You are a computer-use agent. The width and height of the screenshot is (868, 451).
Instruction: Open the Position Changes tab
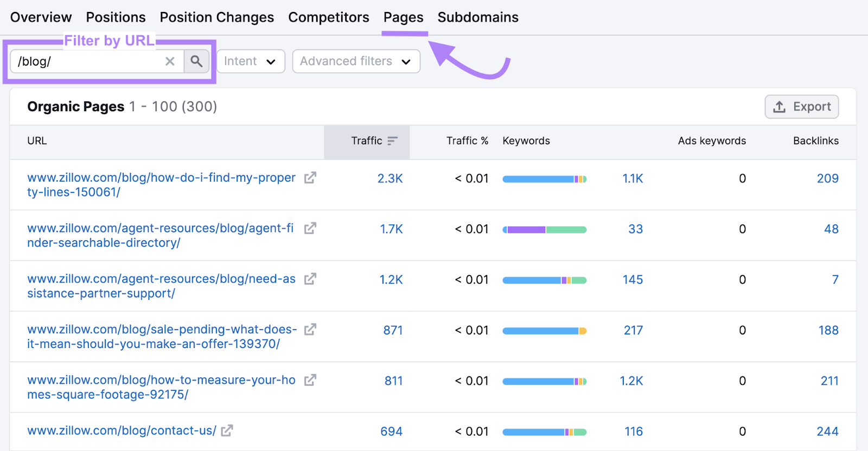pos(216,17)
